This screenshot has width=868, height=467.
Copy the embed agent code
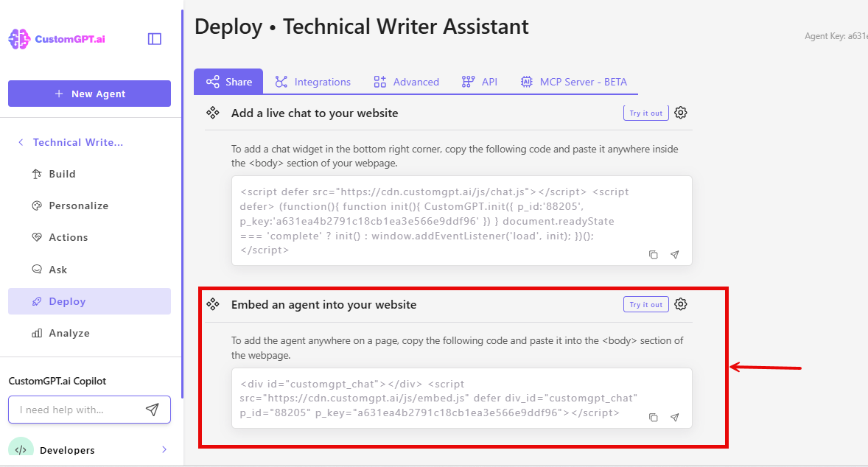click(654, 417)
